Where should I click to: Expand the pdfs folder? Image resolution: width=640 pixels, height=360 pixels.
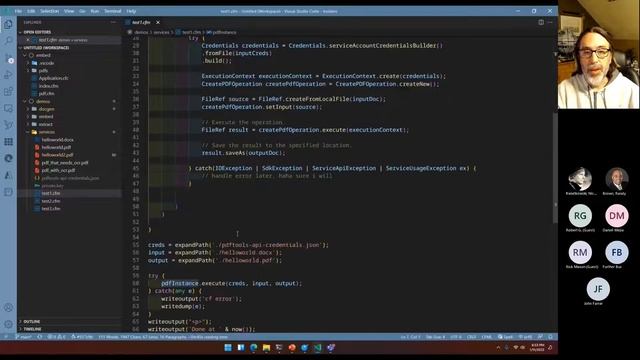(x=43, y=71)
